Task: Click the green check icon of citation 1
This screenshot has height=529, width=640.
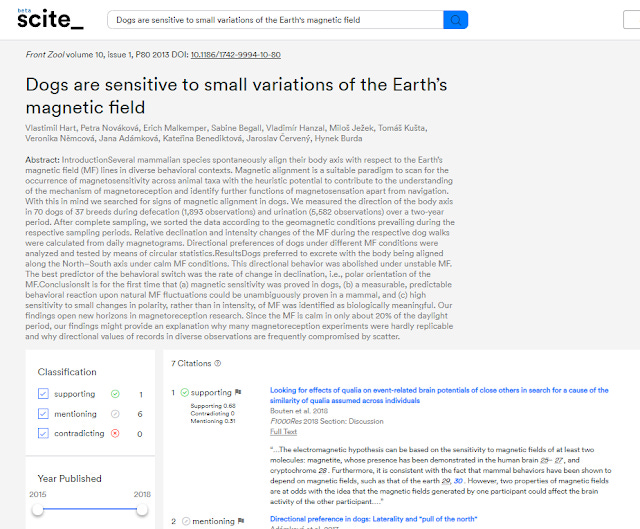Action: point(184,392)
